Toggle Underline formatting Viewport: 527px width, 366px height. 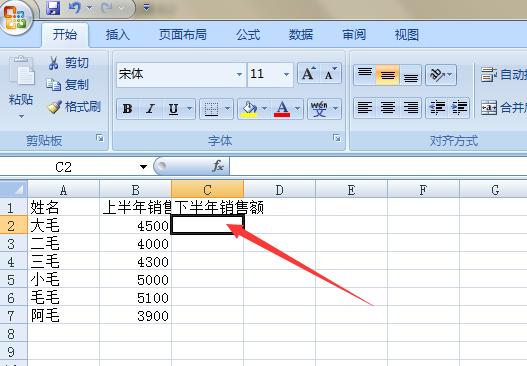click(x=173, y=109)
